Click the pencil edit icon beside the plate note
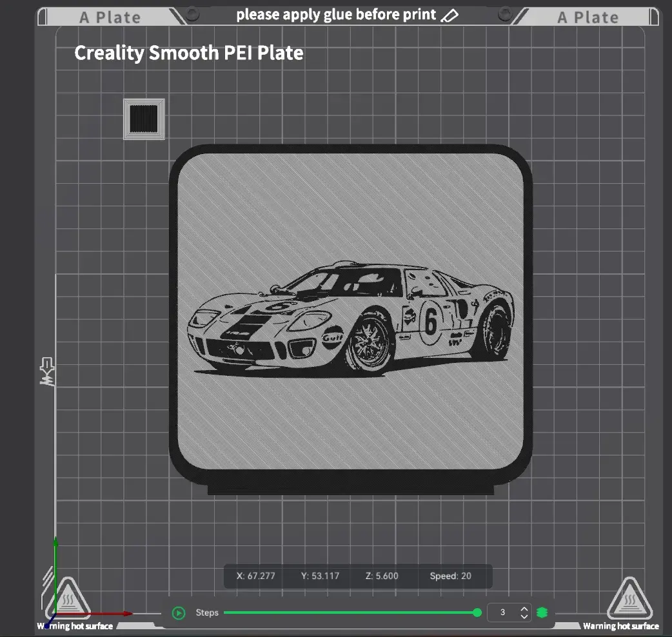This screenshot has width=672, height=637. click(450, 16)
